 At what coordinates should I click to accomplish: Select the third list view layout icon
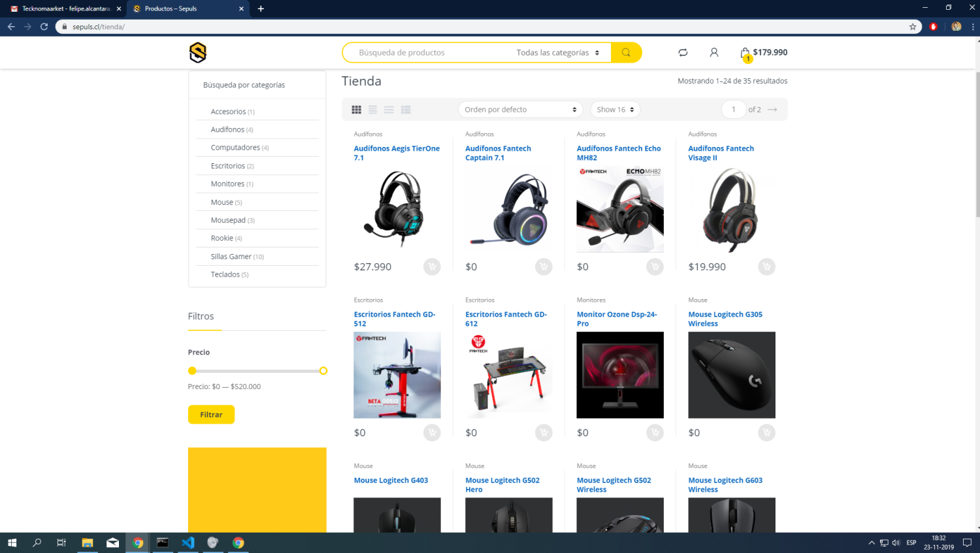(x=389, y=110)
